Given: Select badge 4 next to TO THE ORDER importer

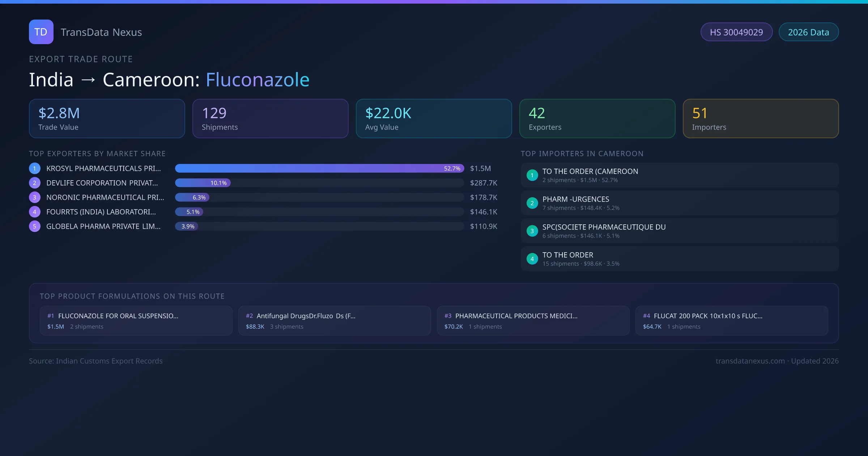Looking at the screenshot, I should coord(532,258).
